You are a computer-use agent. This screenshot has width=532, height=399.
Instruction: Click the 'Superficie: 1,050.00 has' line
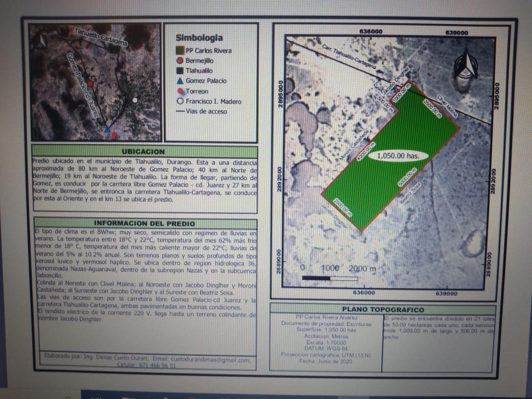[x=326, y=330]
